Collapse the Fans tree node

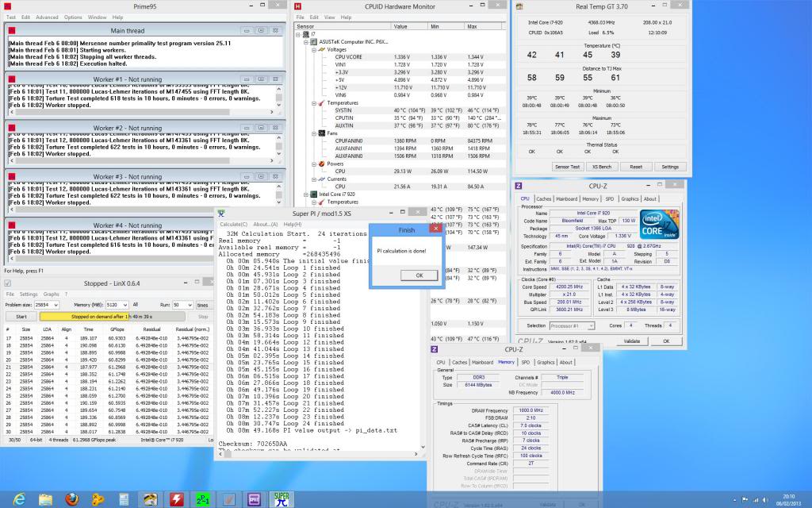coord(314,133)
